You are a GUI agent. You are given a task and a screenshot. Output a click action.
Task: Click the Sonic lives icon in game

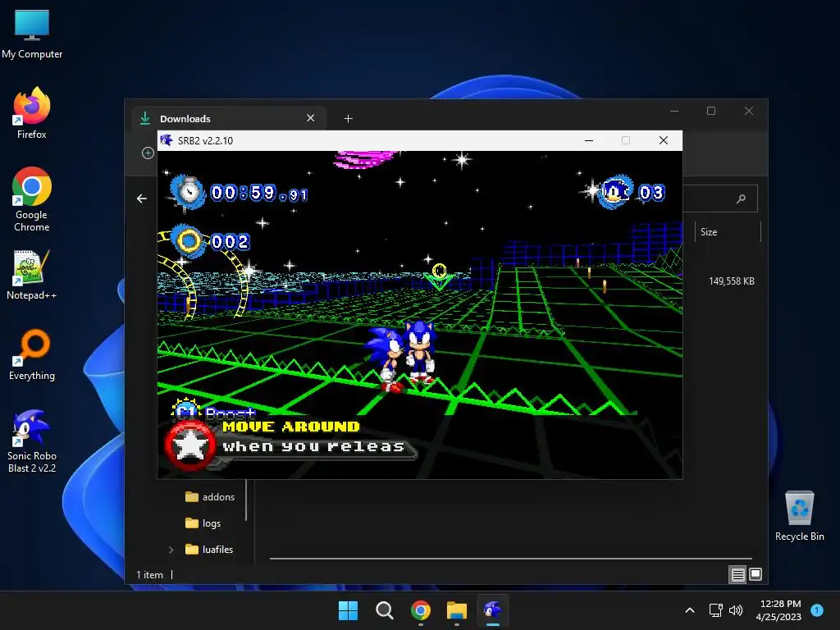click(x=615, y=191)
